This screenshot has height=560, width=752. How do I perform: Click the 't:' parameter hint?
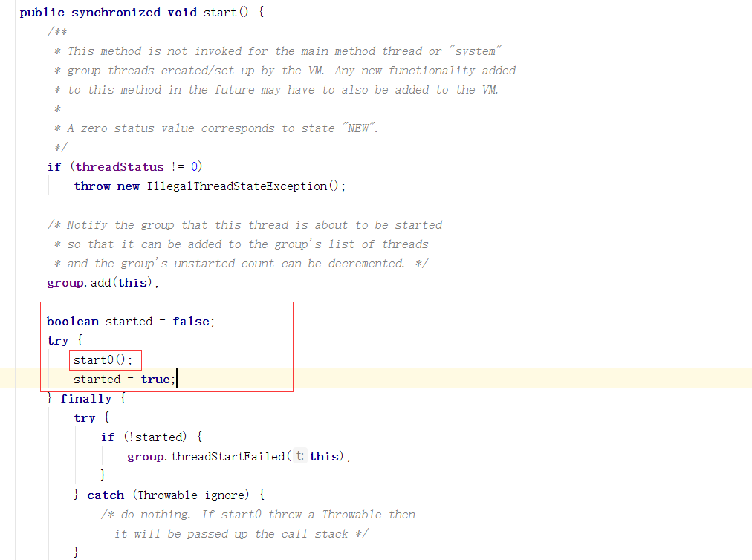[x=299, y=455]
